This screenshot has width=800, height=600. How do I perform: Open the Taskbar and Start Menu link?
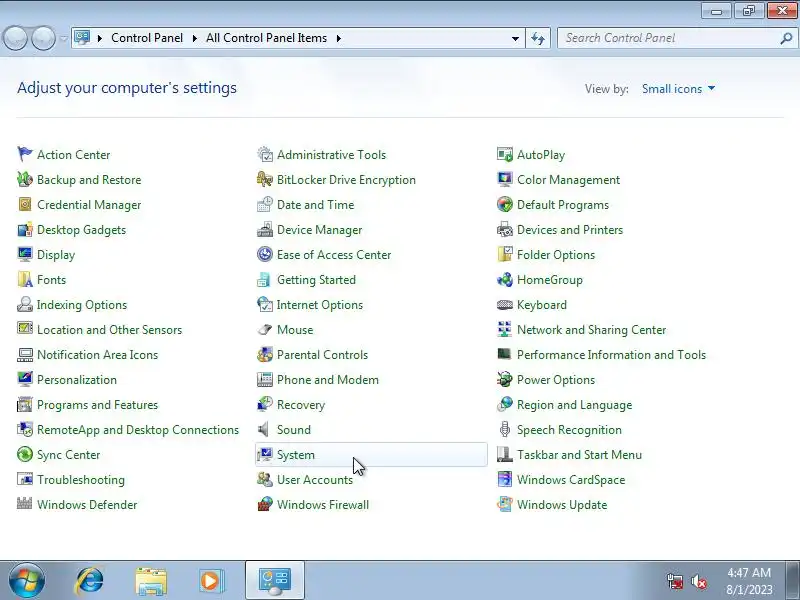[579, 455]
